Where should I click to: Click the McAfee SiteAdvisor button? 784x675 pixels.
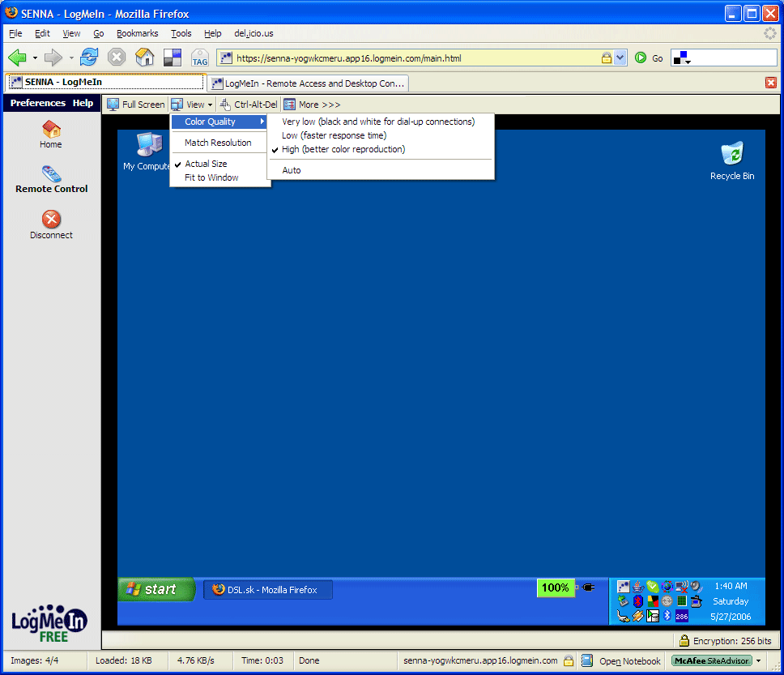pyautogui.click(x=711, y=661)
